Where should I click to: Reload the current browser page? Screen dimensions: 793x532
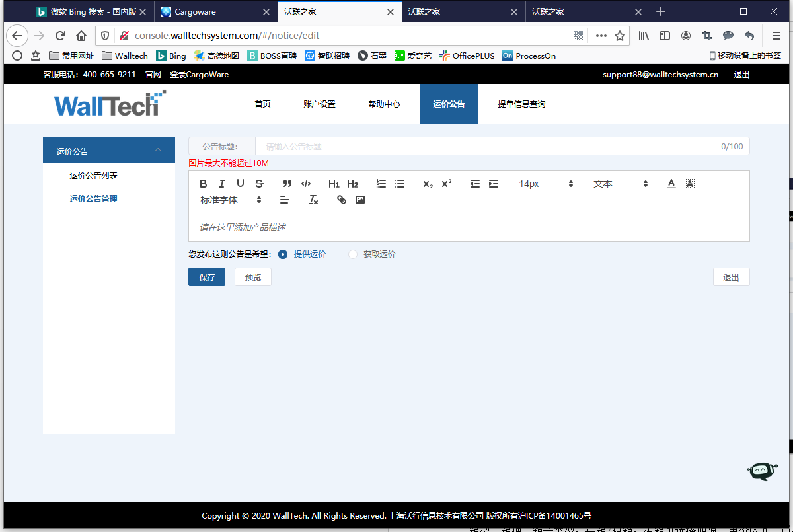coord(60,36)
